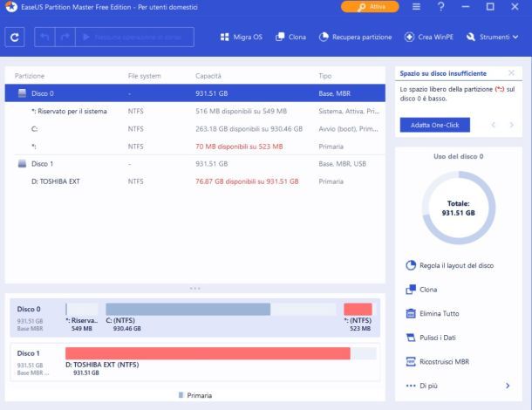The height and width of the screenshot is (410, 532).
Task: Select the red 523 MB partition block
Action: point(358,309)
